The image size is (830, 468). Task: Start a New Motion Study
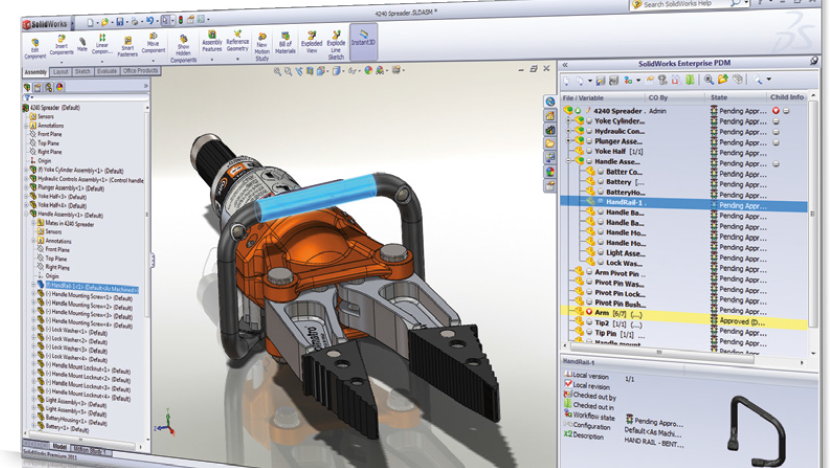263,46
